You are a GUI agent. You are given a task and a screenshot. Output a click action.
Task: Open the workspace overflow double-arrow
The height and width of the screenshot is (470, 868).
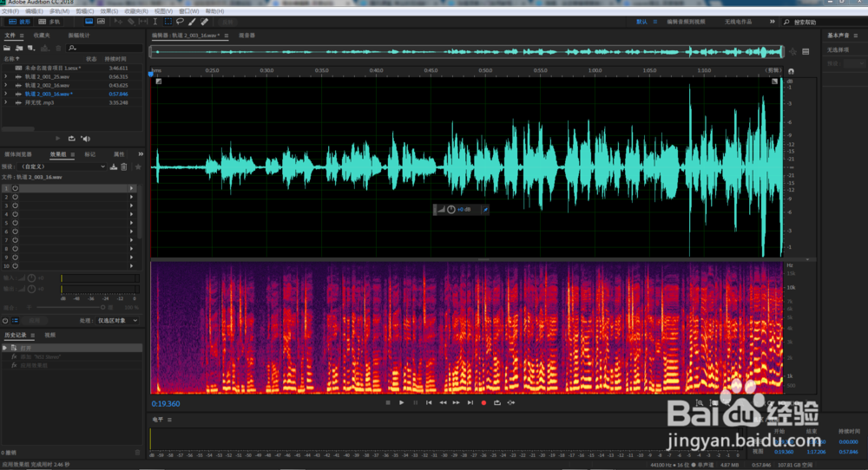pos(773,22)
